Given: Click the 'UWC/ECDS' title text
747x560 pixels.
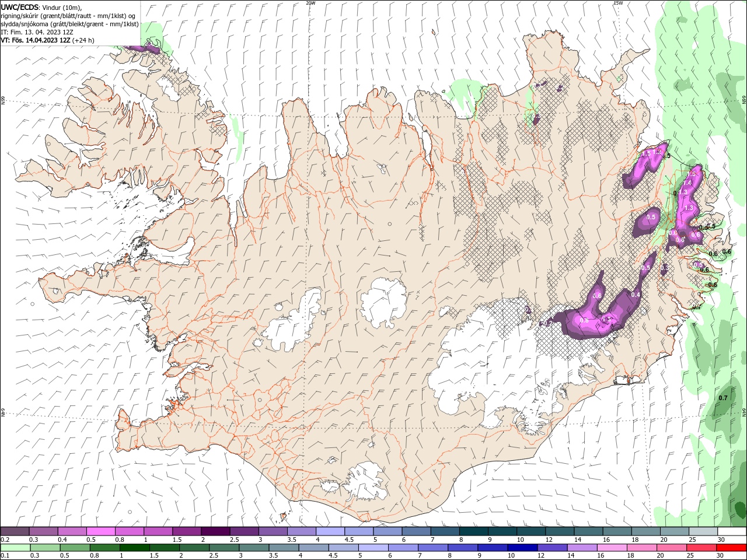Looking at the screenshot, I should [x=20, y=7].
